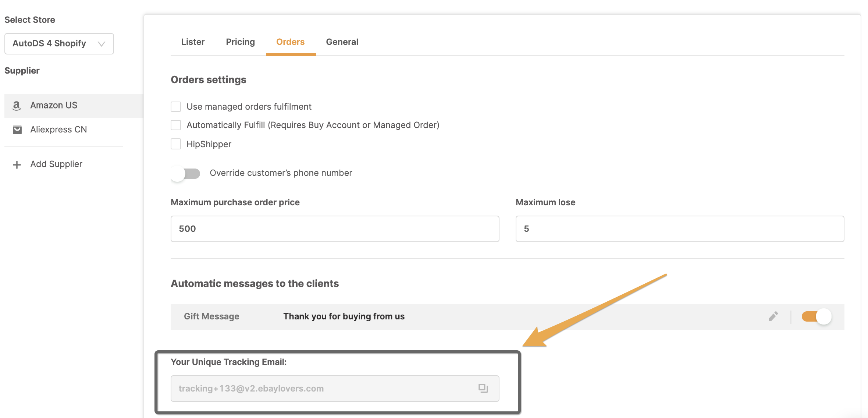
Task: Switch to the General tab
Action: [x=342, y=42]
